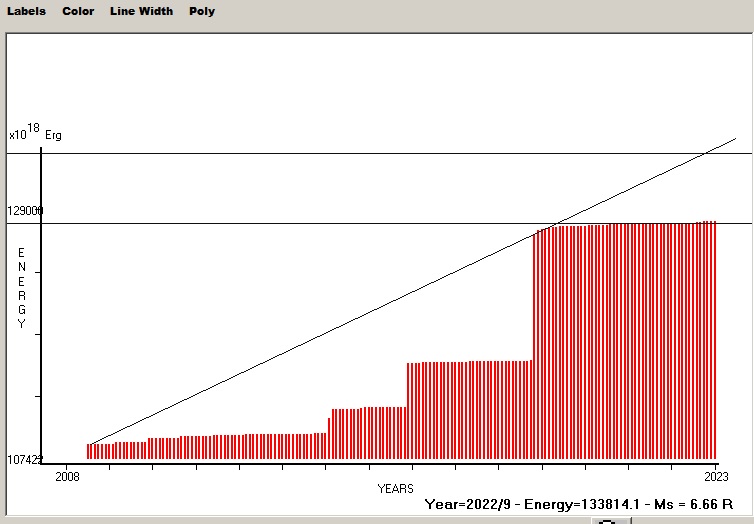Click the 129000 y-axis value label
Viewport: 754px width, 524px height.
click(25, 212)
